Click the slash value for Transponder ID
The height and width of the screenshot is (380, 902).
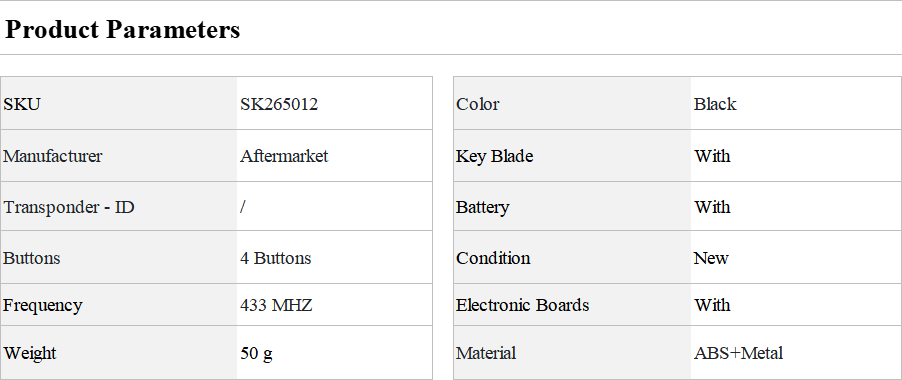tap(243, 207)
